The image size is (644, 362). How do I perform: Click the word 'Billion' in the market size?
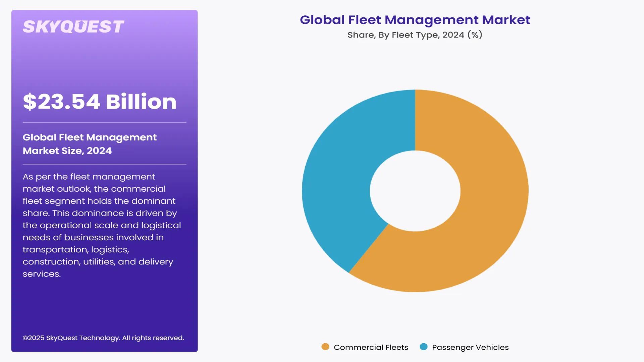click(x=141, y=102)
